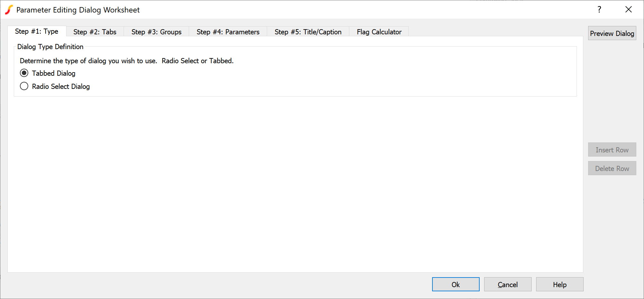Show the Flag Calculator tab
The image size is (644, 299).
pyautogui.click(x=379, y=32)
